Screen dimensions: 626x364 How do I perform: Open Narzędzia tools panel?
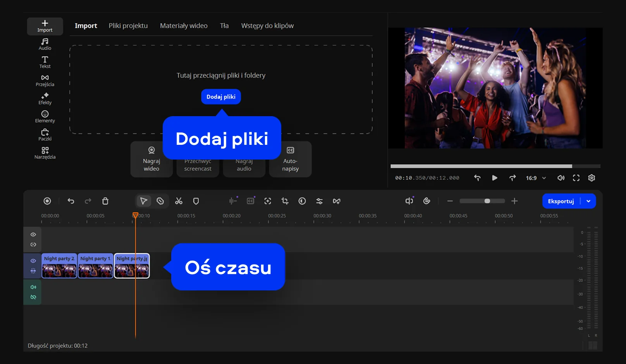click(45, 153)
